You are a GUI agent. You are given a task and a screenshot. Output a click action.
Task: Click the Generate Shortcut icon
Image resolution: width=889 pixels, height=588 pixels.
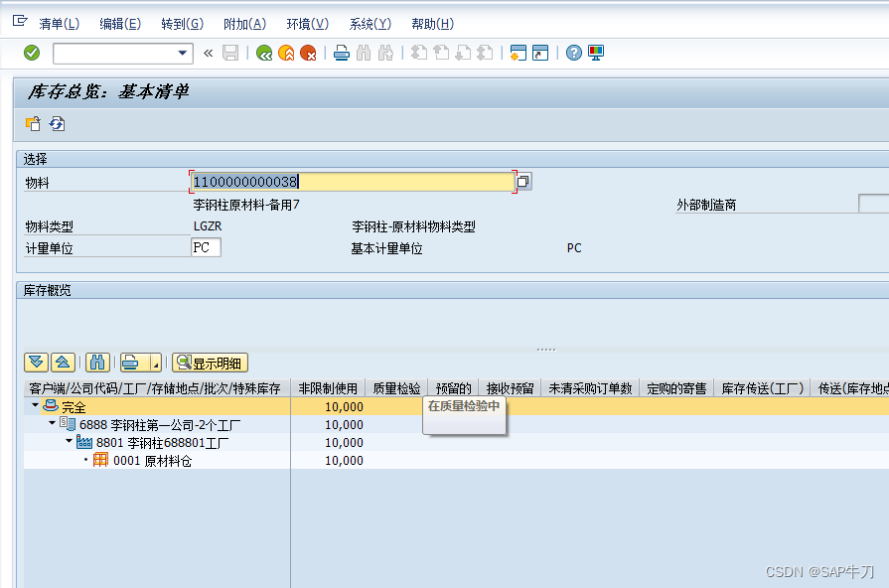pyautogui.click(x=540, y=54)
